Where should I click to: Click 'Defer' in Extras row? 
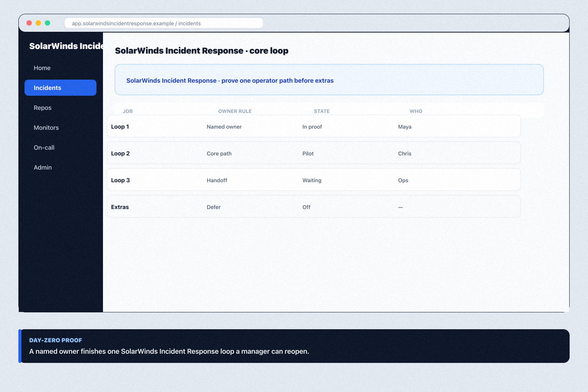click(x=214, y=207)
